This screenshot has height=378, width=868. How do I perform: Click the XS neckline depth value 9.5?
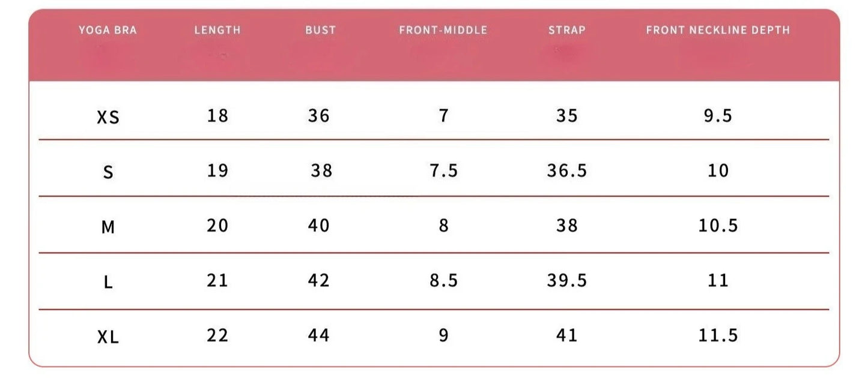(x=718, y=115)
